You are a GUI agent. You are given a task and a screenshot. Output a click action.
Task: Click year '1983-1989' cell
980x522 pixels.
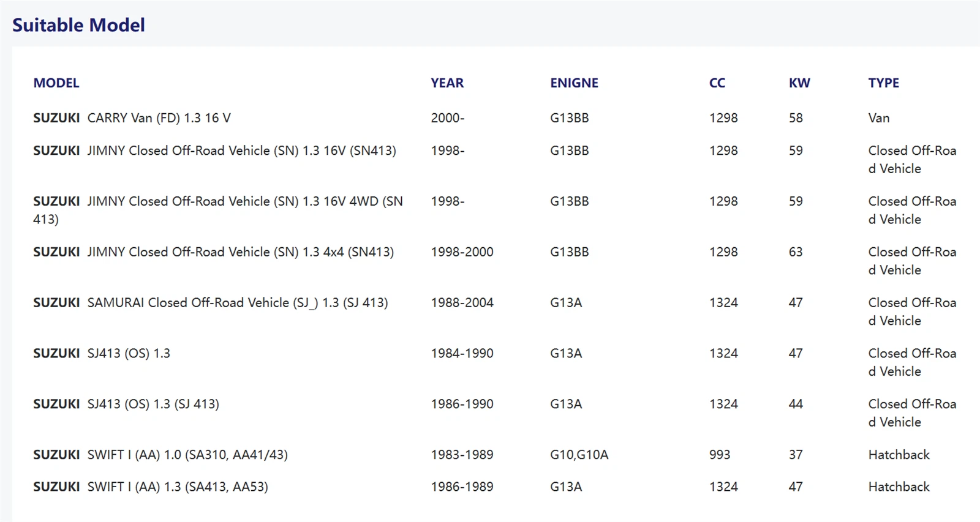462,455
